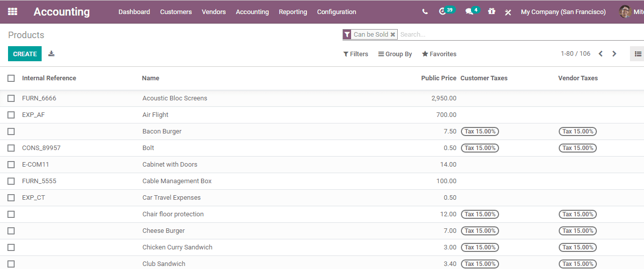Viewport: 644px width, 269px height.
Task: Click the Bacon Burger customer Tax 15.00% tag
Action: coord(480,131)
